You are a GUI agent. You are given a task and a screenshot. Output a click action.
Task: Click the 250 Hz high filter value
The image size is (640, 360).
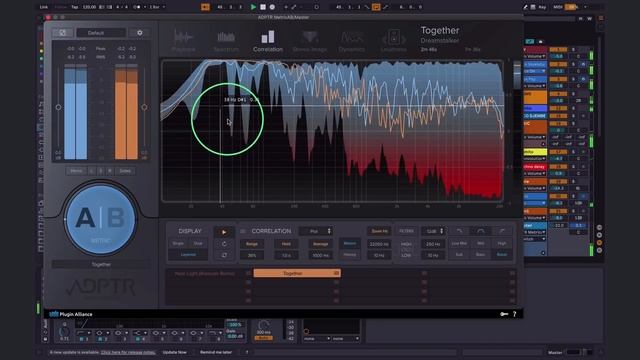pos(433,244)
